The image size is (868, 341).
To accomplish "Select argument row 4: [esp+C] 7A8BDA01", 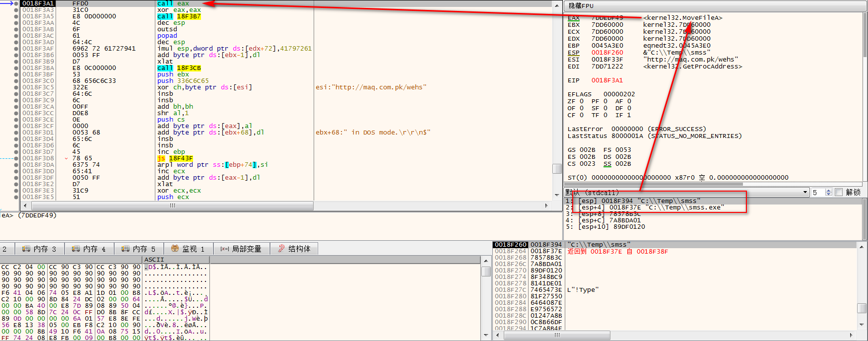I will point(603,220).
